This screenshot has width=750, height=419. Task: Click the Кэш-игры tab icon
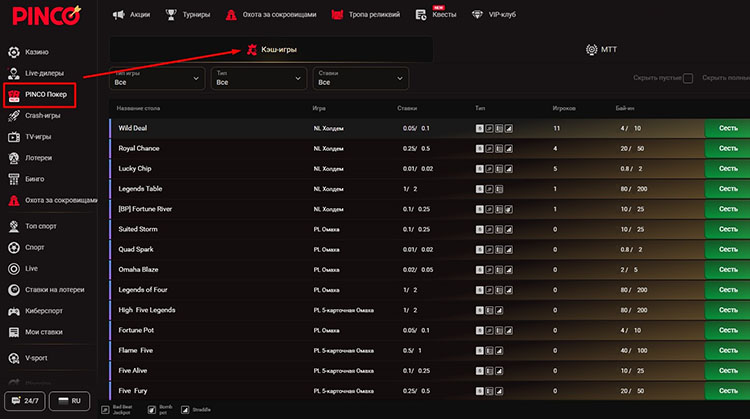pyautogui.click(x=252, y=49)
